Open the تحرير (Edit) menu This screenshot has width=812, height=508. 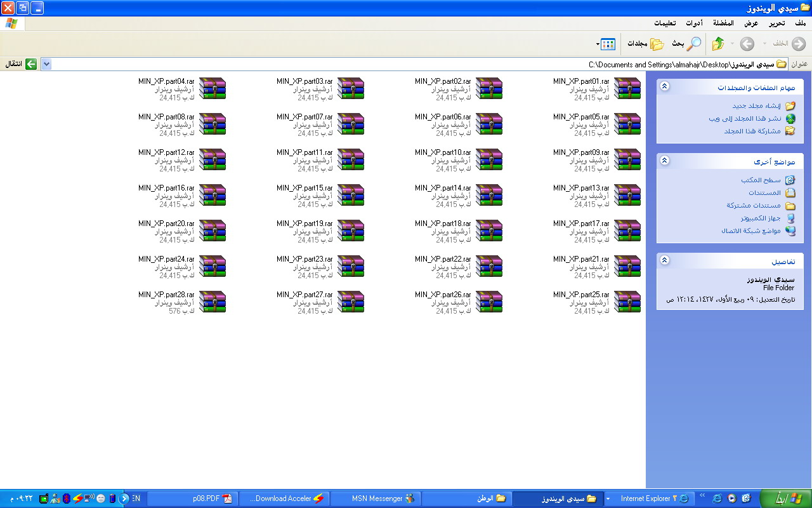[777, 23]
